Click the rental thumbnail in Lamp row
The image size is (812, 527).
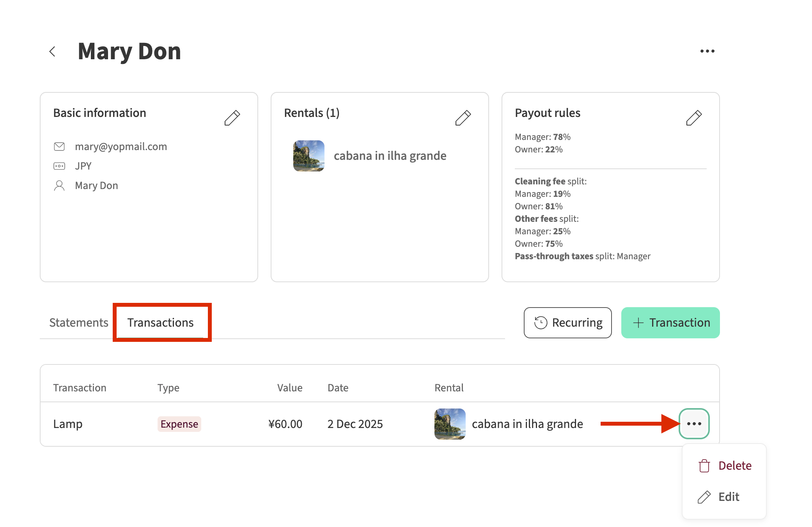point(450,424)
